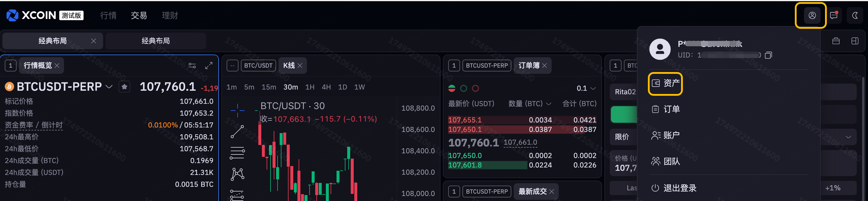This screenshot has height=201, width=868.
Task: Open market overview settings sliders icon
Action: (192, 66)
